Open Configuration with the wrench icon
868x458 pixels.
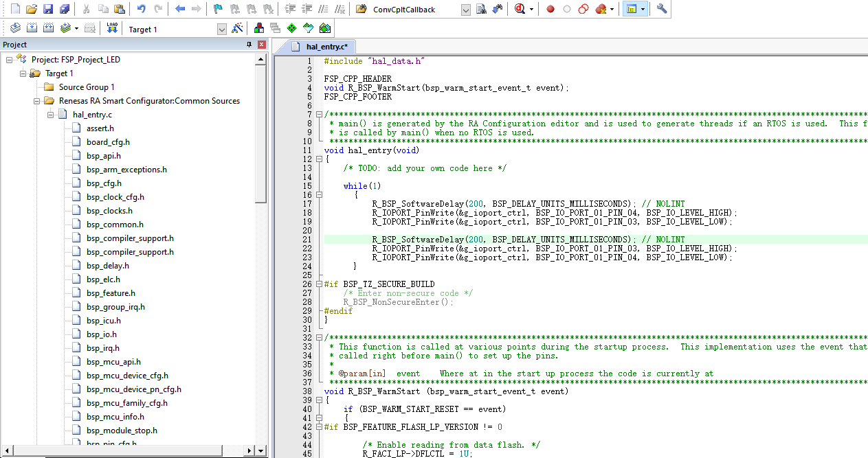(662, 10)
